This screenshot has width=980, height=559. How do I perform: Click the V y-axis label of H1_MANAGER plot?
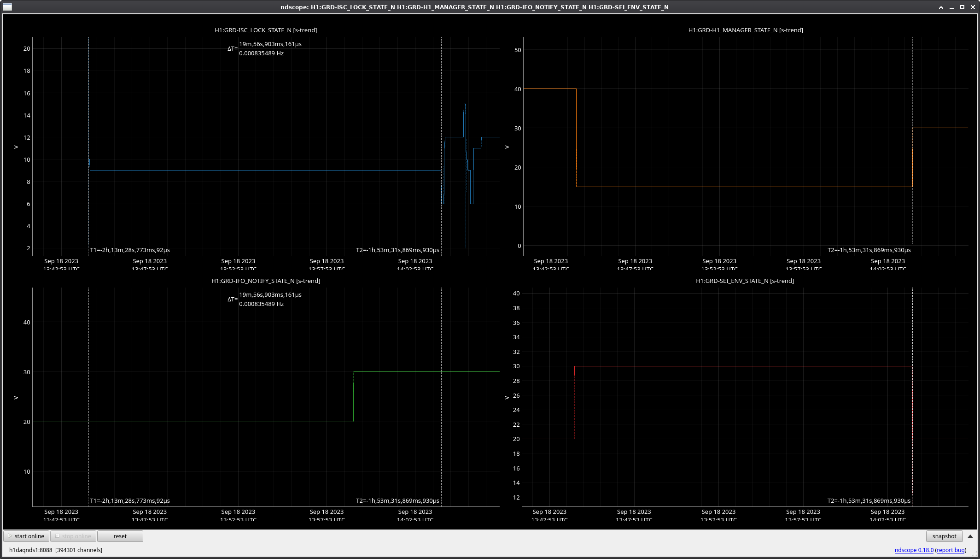507,147
